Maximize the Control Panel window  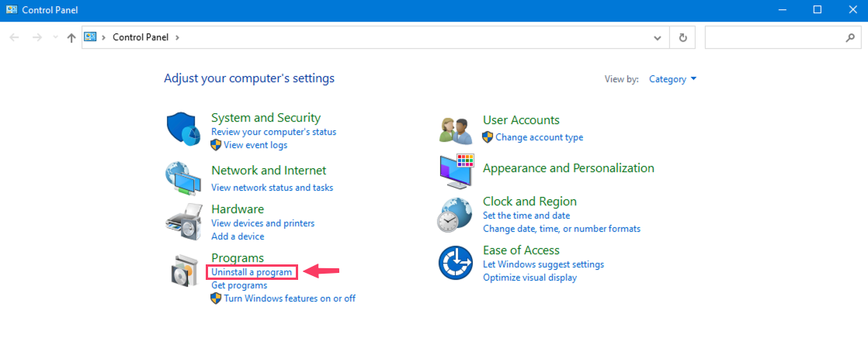pos(817,9)
